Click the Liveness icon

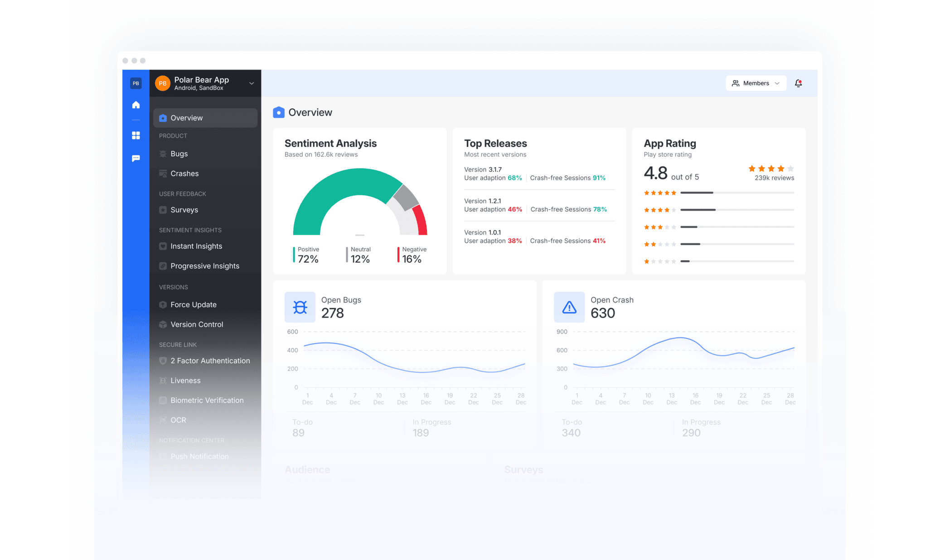pyautogui.click(x=163, y=381)
